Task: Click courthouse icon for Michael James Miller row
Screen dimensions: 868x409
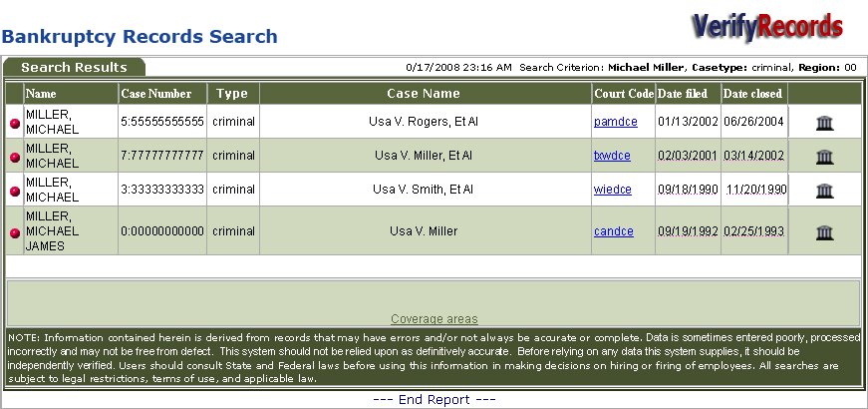Action: coord(824,232)
